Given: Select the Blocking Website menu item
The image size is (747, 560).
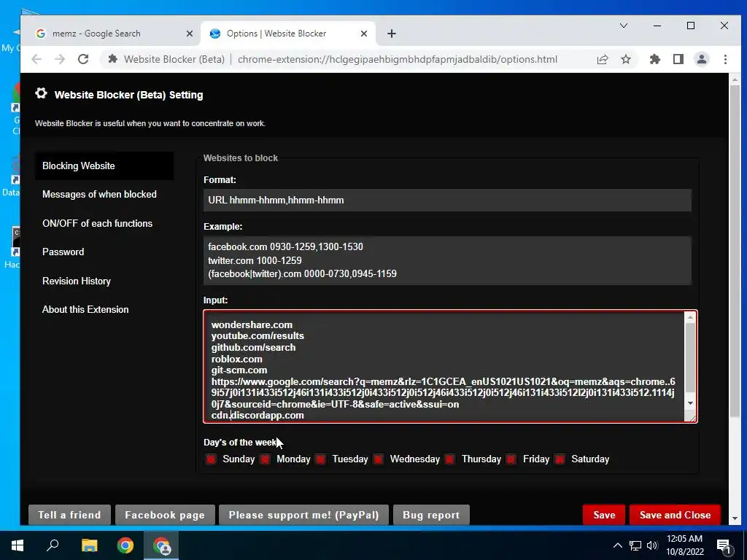Looking at the screenshot, I should [x=104, y=166].
